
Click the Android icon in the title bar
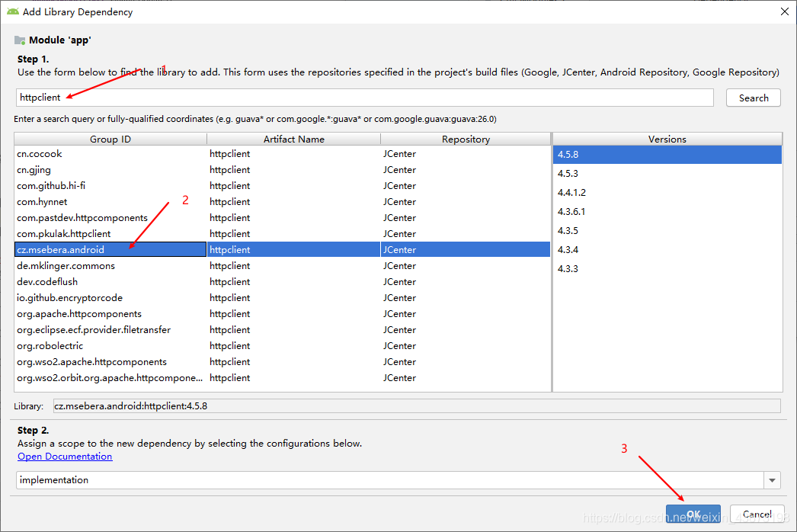[x=13, y=11]
